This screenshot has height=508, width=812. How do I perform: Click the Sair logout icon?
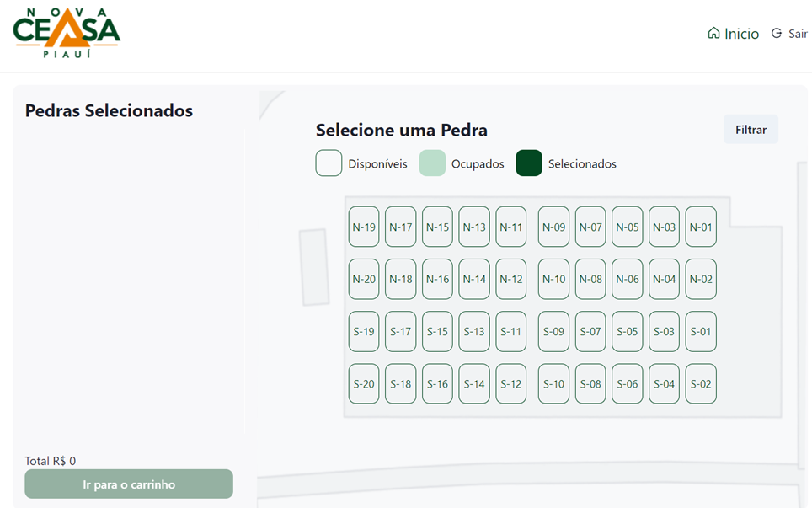click(777, 34)
